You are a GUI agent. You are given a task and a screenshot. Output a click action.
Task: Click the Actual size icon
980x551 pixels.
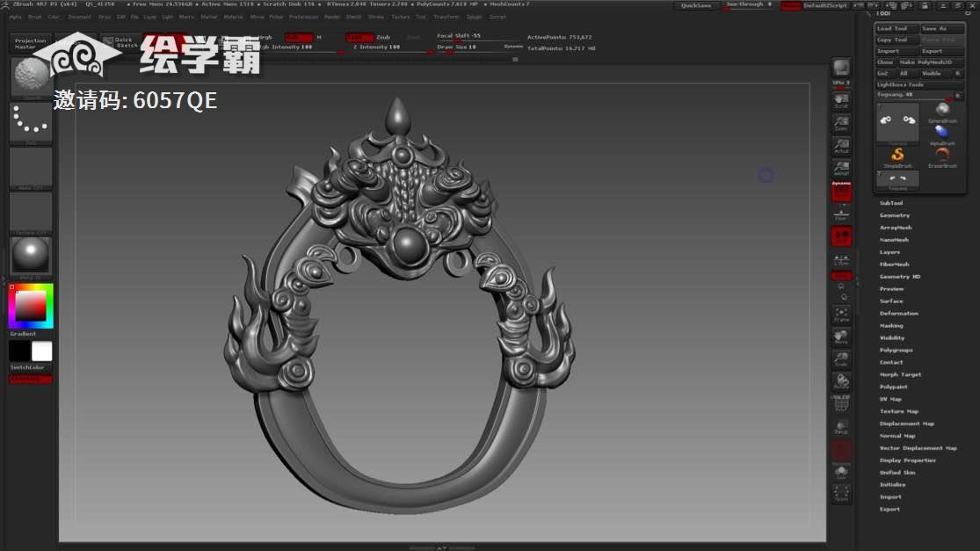(x=841, y=146)
